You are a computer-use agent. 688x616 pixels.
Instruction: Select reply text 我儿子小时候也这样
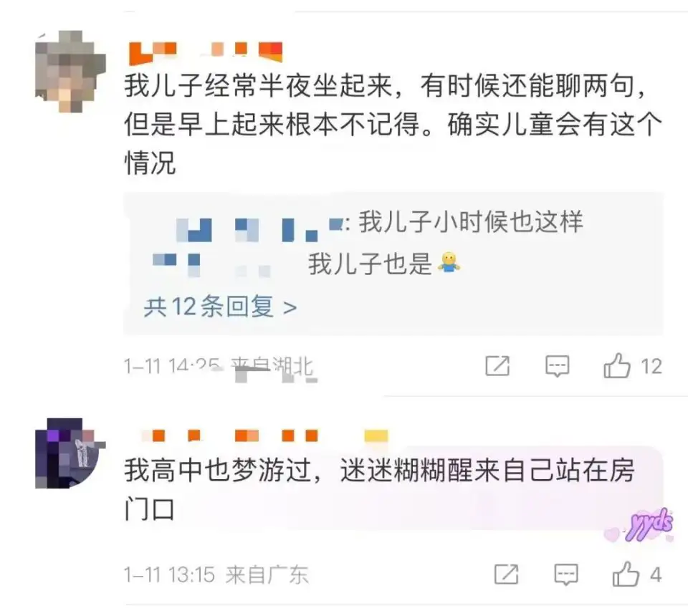(472, 221)
